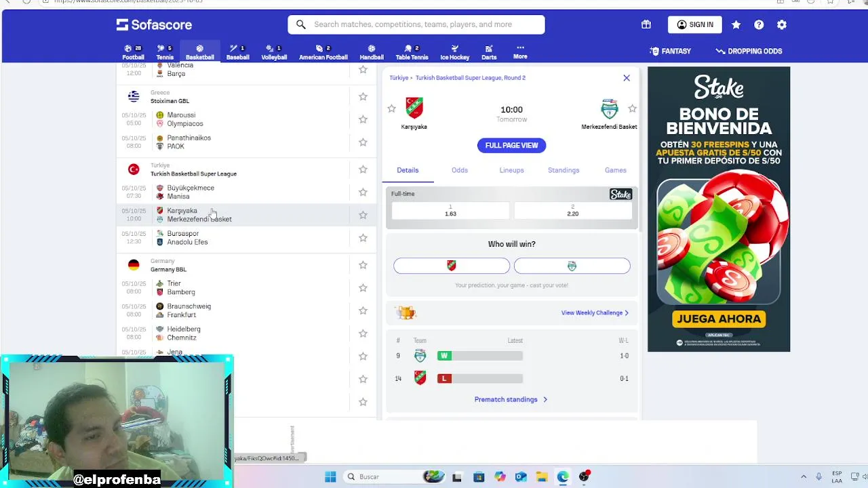
Task: Click the Stake logo beside Full-time odds
Action: (620, 195)
